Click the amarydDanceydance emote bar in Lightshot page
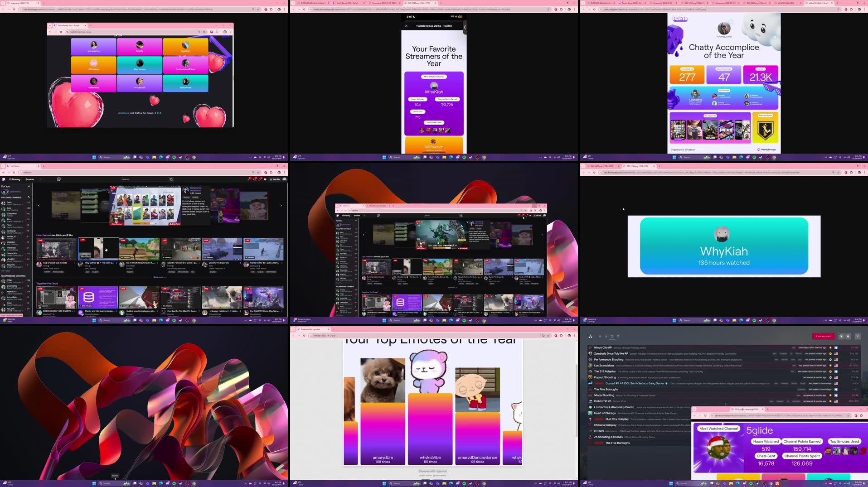 point(478,438)
